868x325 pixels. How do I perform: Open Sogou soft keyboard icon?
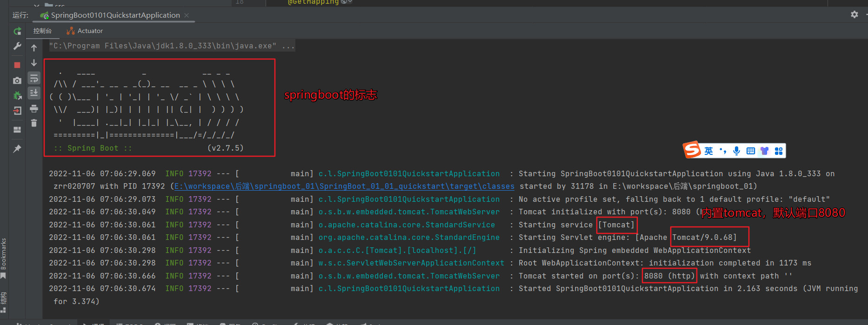pyautogui.click(x=750, y=151)
